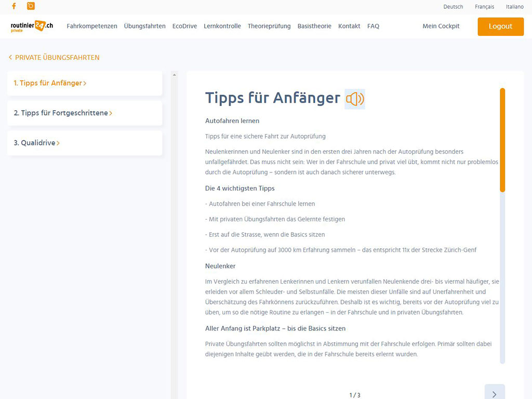Click back chevron beside Private Übungsfahrten
The height and width of the screenshot is (399, 532).
pyautogui.click(x=10, y=58)
